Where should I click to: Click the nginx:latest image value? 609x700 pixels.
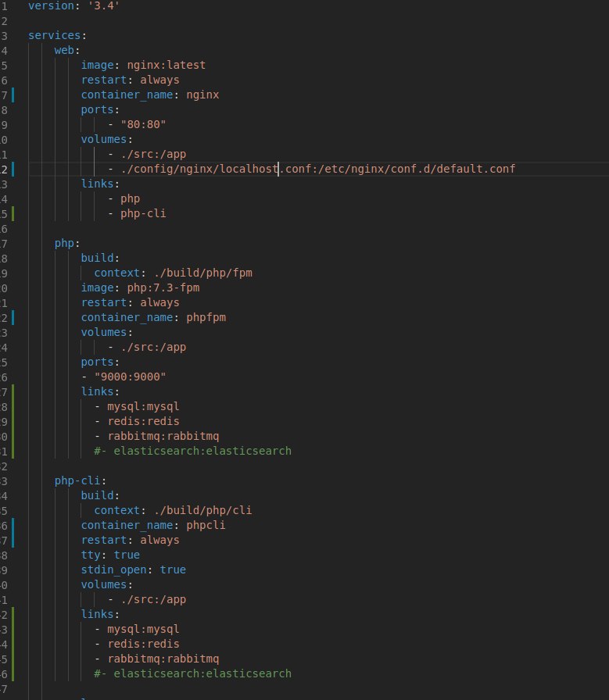tap(167, 65)
